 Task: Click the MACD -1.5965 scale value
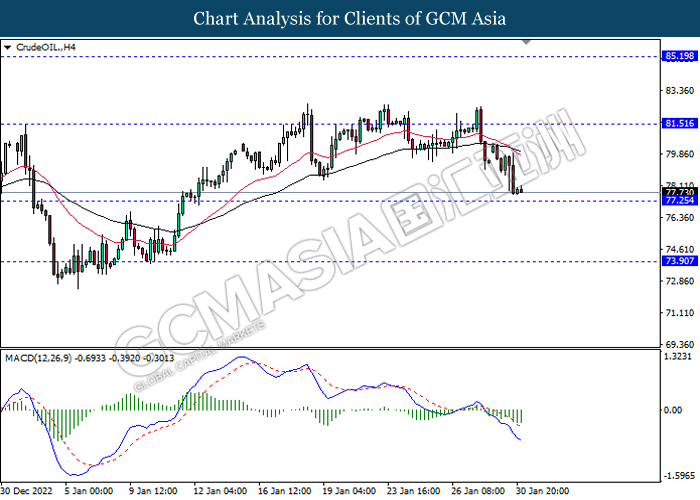[x=679, y=476]
